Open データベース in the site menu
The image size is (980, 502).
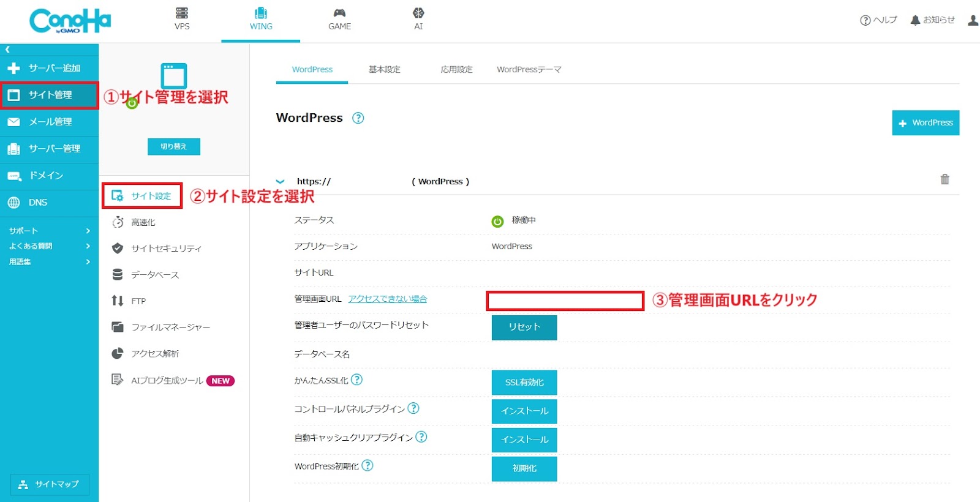pos(146,275)
